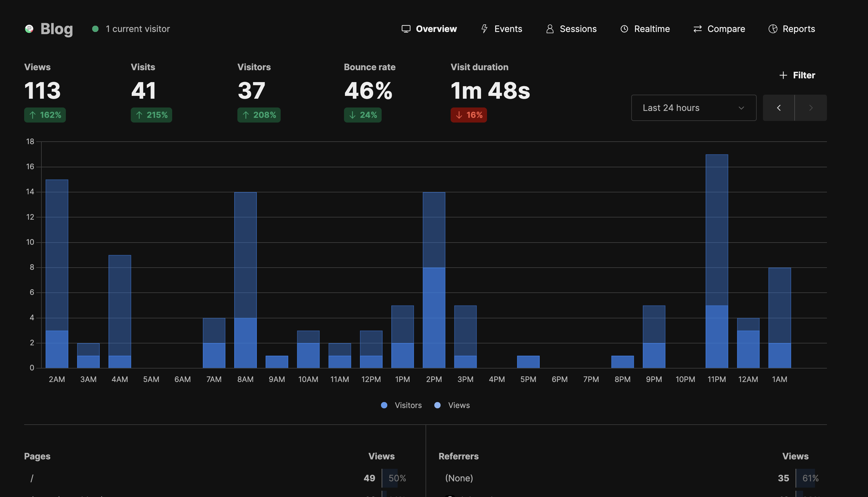Viewport: 868px width, 497px height.
Task: Click the Compare arrows icon
Action: tap(697, 29)
